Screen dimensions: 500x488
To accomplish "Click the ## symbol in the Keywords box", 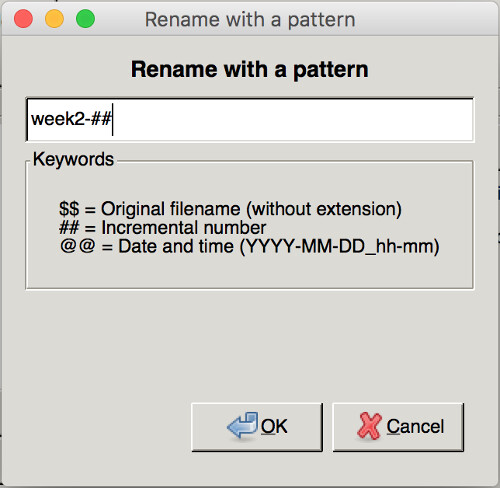I will [69, 228].
